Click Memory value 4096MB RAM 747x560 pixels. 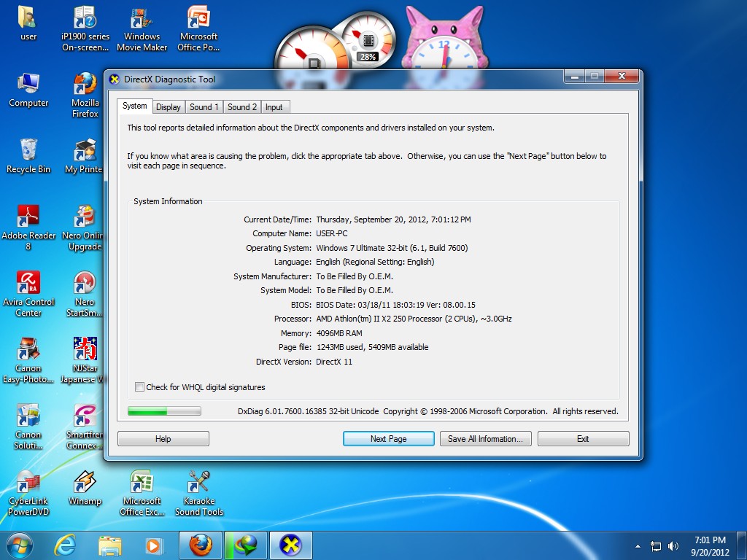click(x=338, y=332)
